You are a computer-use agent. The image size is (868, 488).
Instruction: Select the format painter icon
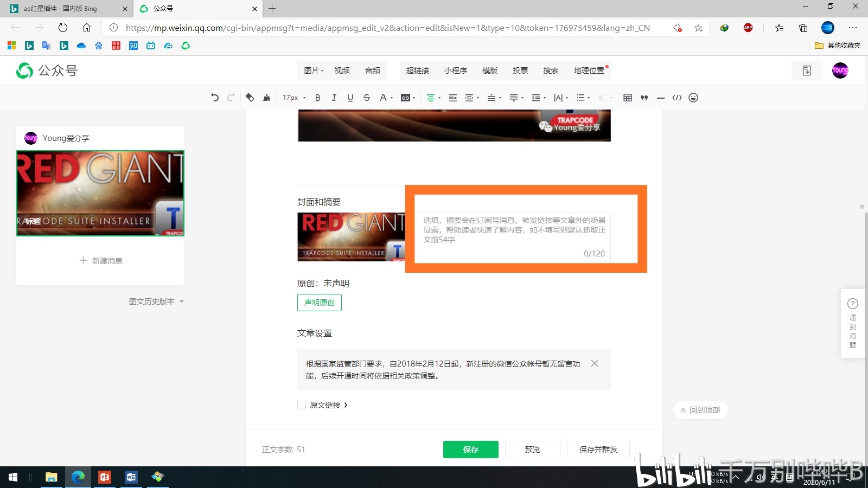(x=266, y=98)
